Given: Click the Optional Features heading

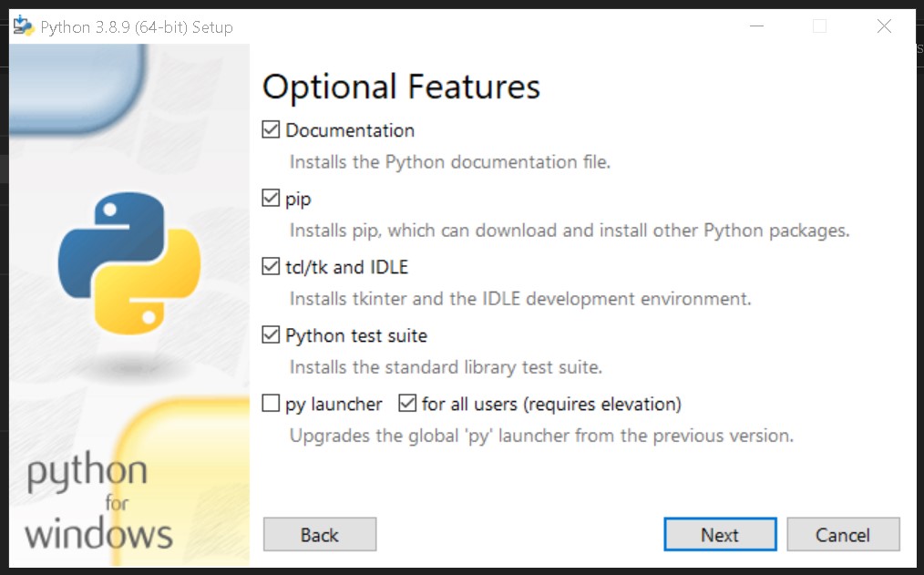Looking at the screenshot, I should coord(401,87).
